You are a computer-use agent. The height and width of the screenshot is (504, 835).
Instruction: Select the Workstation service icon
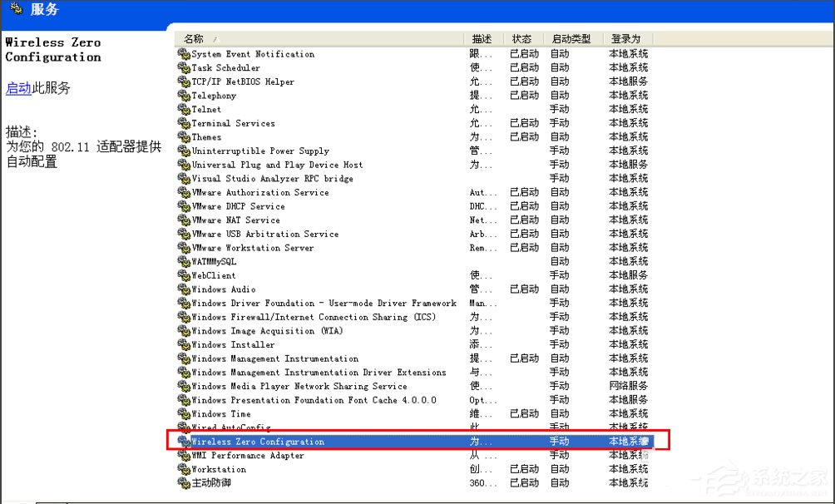184,469
